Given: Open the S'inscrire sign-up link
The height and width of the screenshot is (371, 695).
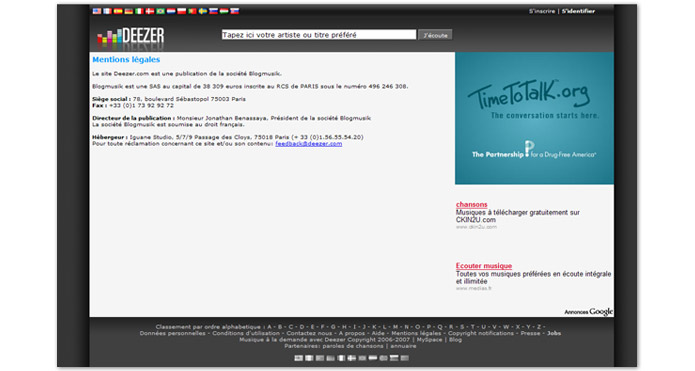Looking at the screenshot, I should [x=542, y=11].
